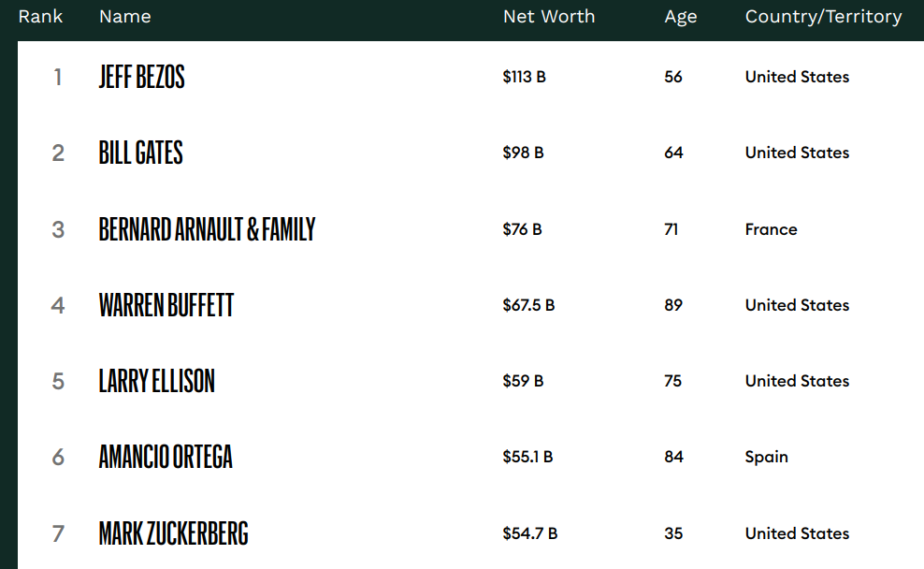Click the $113 B net worth value
This screenshot has width=924, height=569.
coord(524,77)
